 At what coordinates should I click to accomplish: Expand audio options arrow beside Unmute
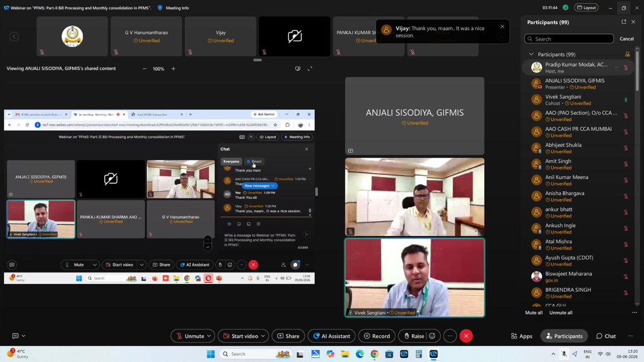tap(210, 336)
